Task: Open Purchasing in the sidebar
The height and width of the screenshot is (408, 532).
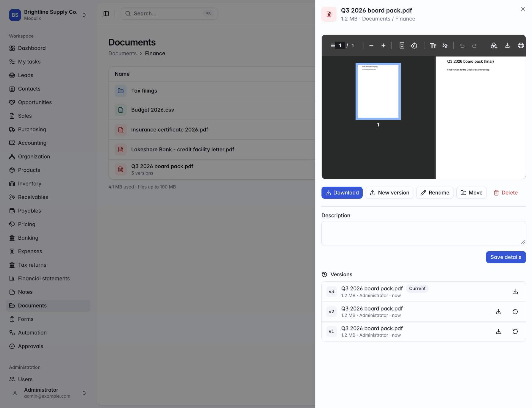Action: pos(48,129)
